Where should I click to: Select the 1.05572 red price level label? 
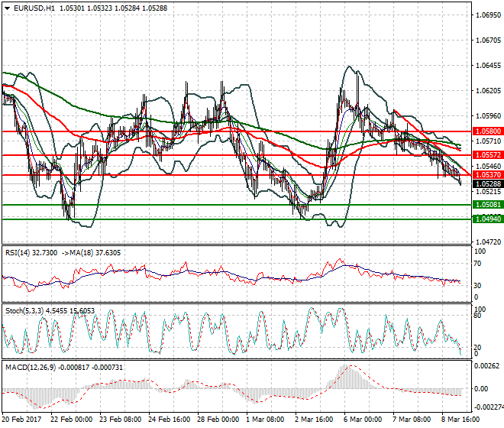(488, 155)
